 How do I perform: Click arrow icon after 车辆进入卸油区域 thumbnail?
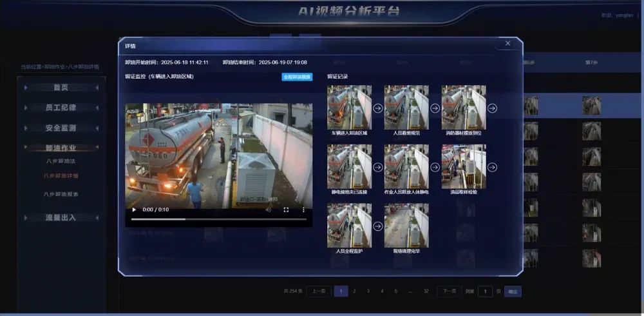point(378,108)
